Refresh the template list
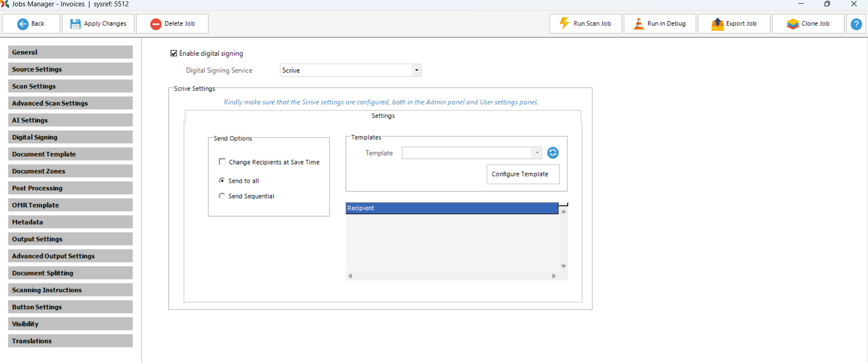Image resolution: width=868 pixels, height=363 pixels. (x=552, y=153)
